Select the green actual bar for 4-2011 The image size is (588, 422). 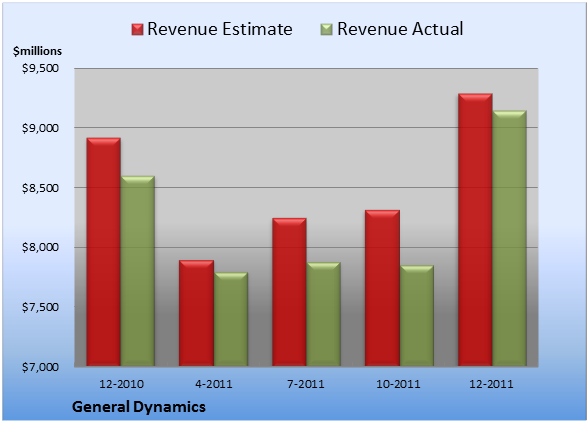click(x=231, y=319)
